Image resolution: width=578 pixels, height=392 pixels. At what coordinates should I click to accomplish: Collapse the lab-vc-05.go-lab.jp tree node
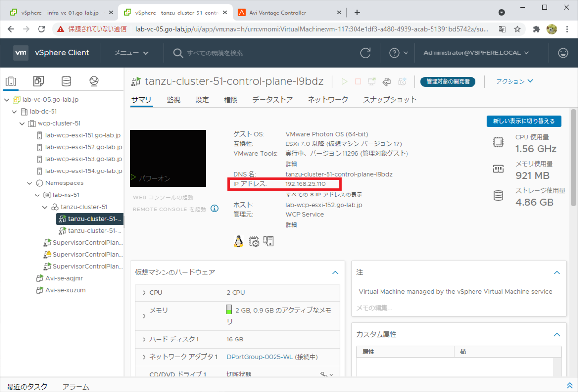click(7, 100)
